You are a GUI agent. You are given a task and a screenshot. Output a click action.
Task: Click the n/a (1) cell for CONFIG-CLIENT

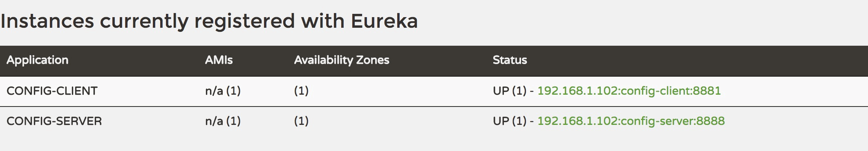point(223,91)
